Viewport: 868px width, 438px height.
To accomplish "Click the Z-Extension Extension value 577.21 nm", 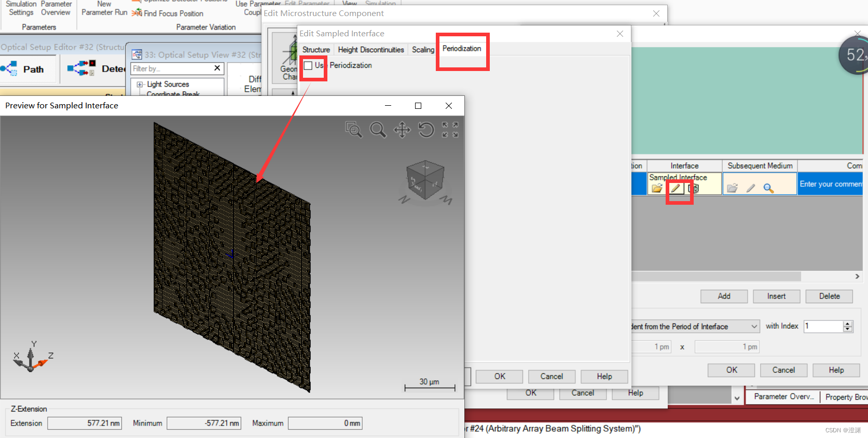I will [x=85, y=423].
